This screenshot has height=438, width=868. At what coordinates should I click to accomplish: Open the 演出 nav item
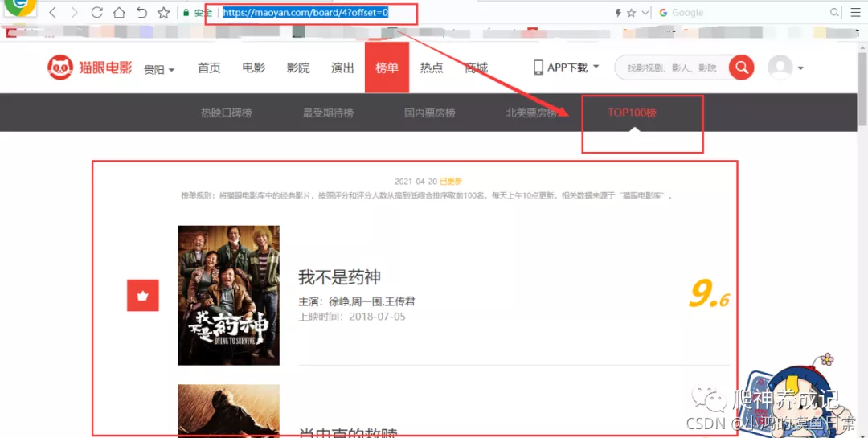(342, 68)
